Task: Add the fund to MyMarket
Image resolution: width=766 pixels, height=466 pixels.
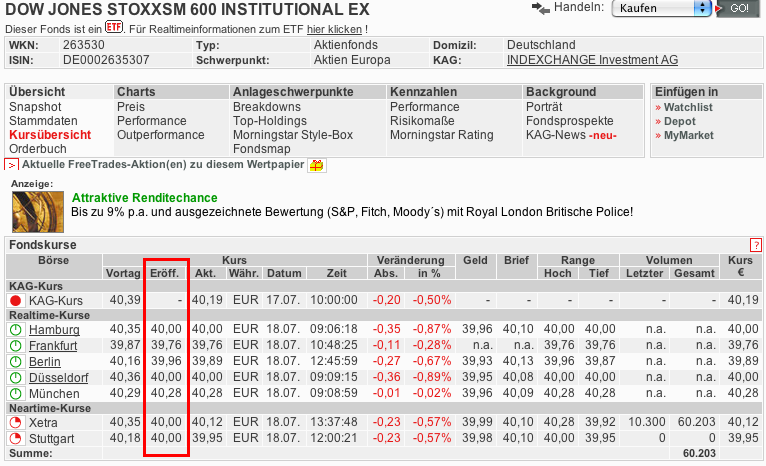Action: [x=688, y=135]
